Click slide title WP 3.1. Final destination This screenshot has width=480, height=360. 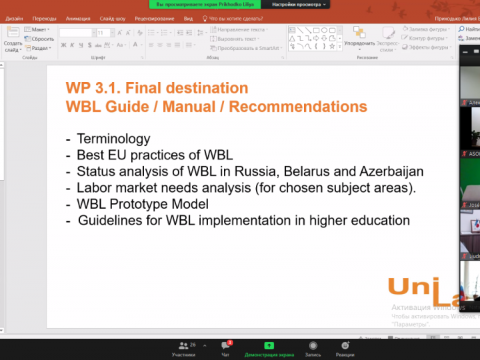157,88
